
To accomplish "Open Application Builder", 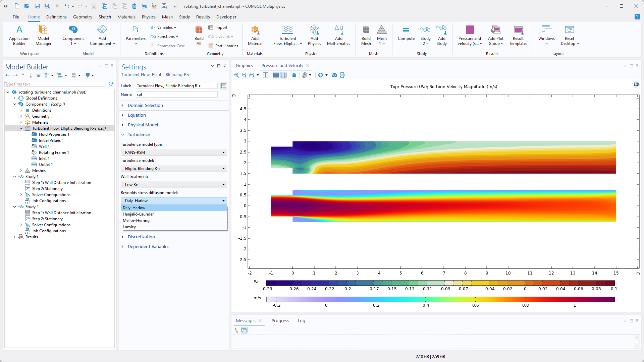I will (x=19, y=35).
